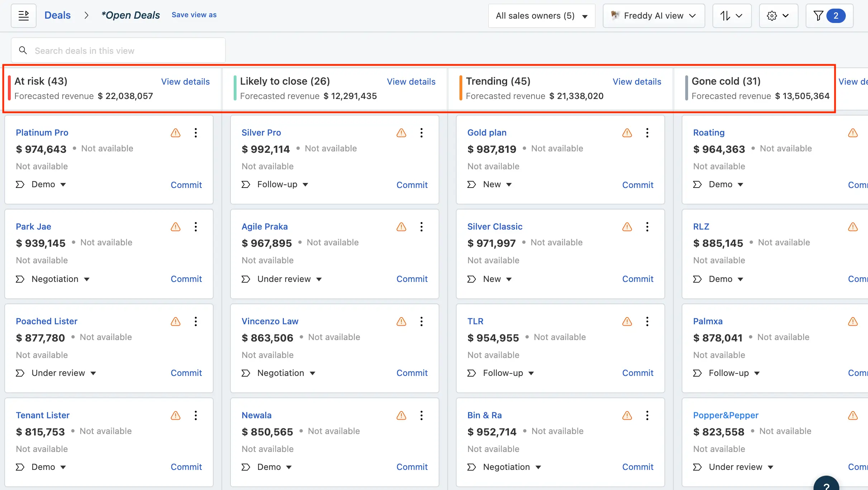Open the Freddy AI view dropdown
Screen dimensions: 868x490
coord(653,15)
